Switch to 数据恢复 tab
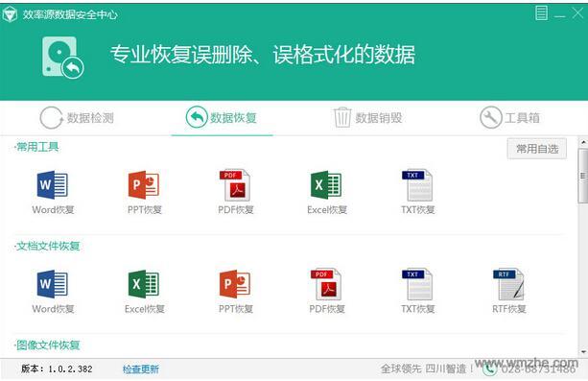Screen dimensions: 588x381 coord(222,118)
